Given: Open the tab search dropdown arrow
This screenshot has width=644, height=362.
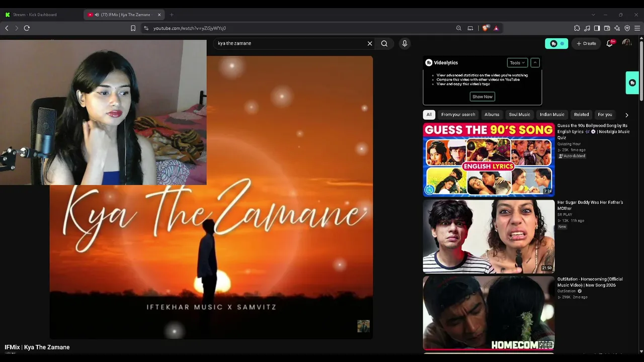Looking at the screenshot, I should (x=593, y=15).
